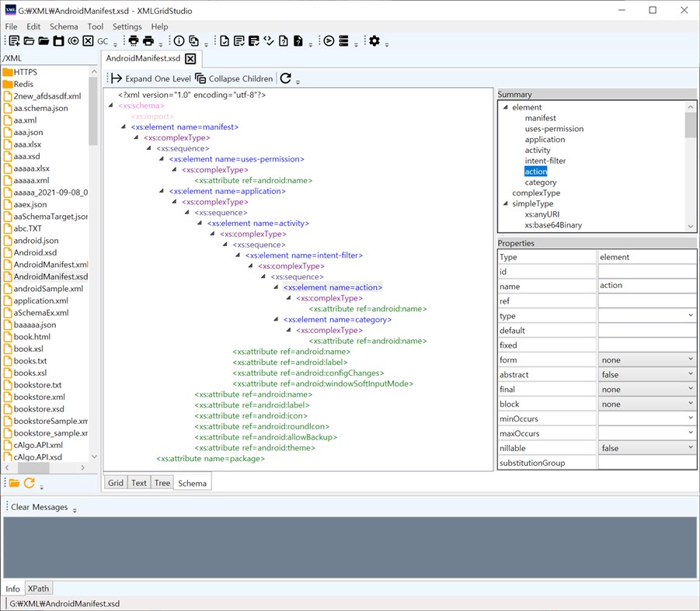Click the info circle toolbar icon

tap(179, 41)
